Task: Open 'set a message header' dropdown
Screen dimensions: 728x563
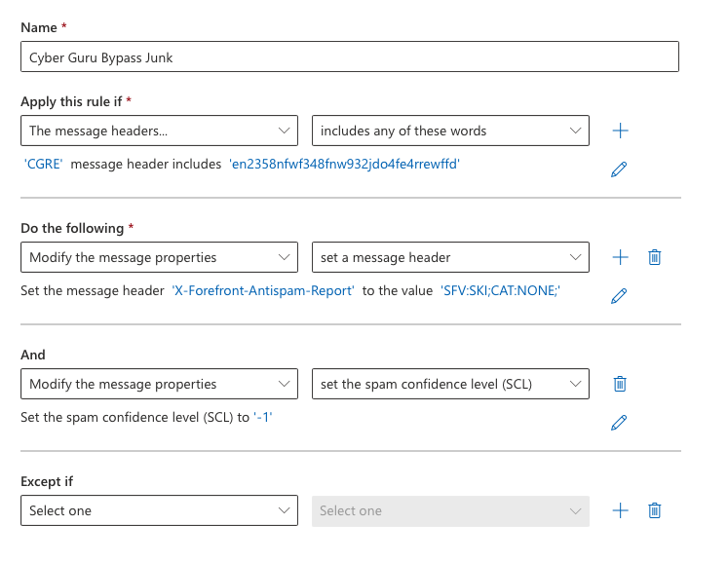Action: (x=450, y=257)
